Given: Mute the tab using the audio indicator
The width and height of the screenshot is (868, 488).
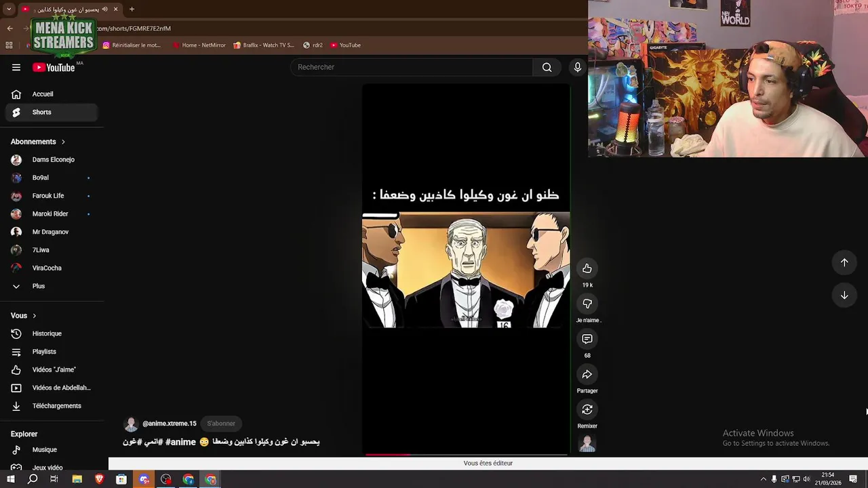Looking at the screenshot, I should coord(105,9).
